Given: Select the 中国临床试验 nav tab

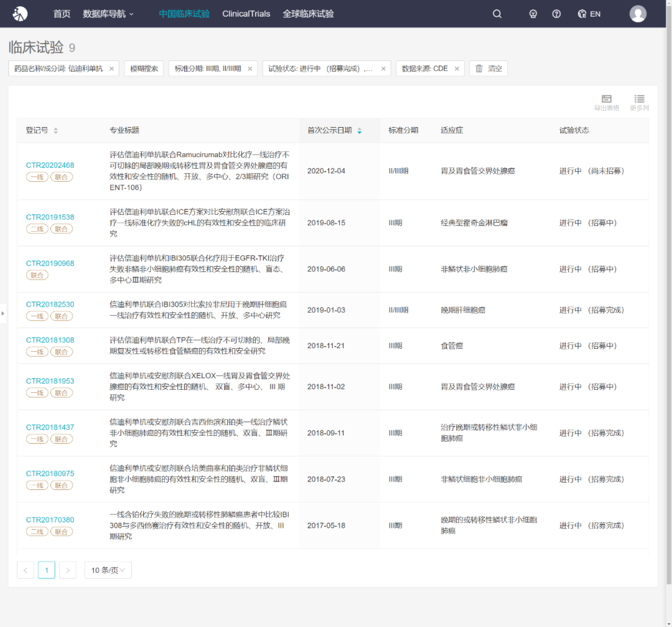Looking at the screenshot, I should (184, 14).
